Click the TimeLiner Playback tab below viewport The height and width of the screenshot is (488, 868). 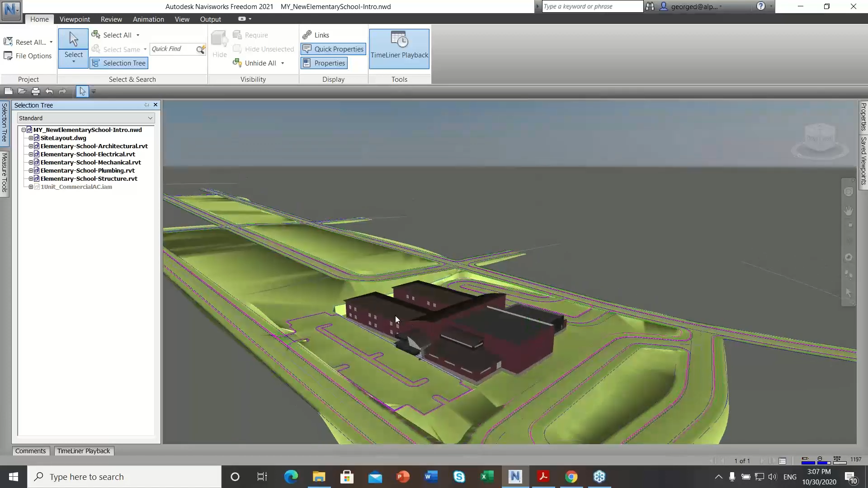(84, 451)
